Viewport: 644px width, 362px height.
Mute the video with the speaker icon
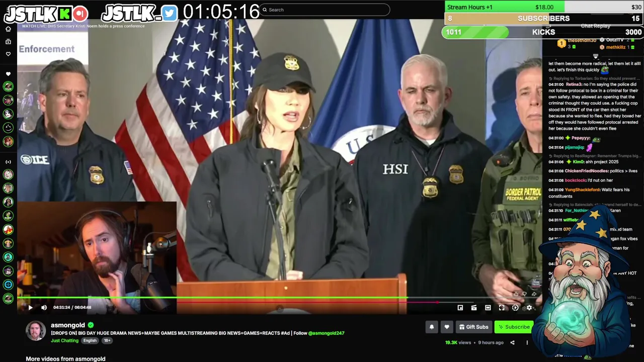point(44,308)
